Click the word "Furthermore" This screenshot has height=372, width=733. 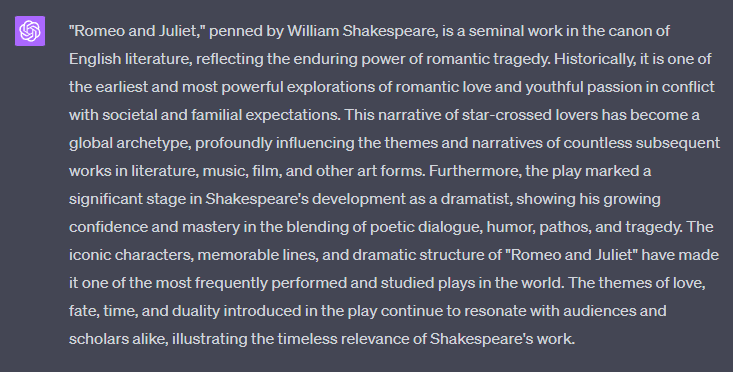coord(475,171)
